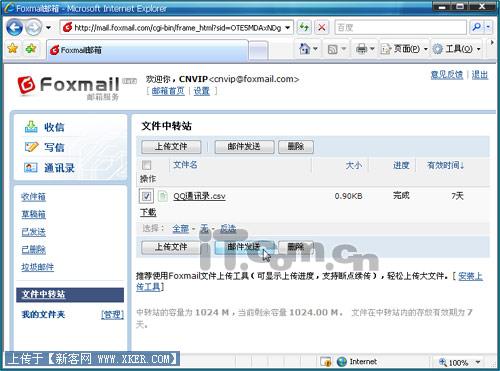Click the [管理] folder management link

pos(112,314)
